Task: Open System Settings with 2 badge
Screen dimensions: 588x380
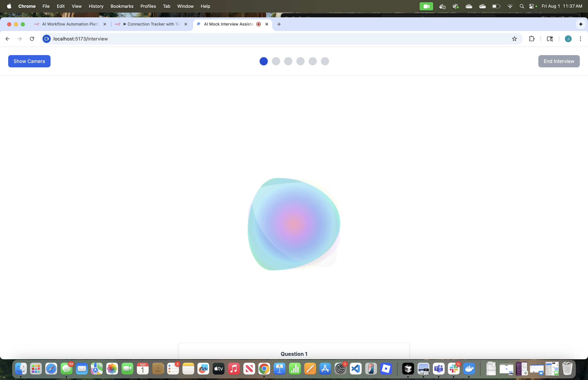Action: [340, 369]
